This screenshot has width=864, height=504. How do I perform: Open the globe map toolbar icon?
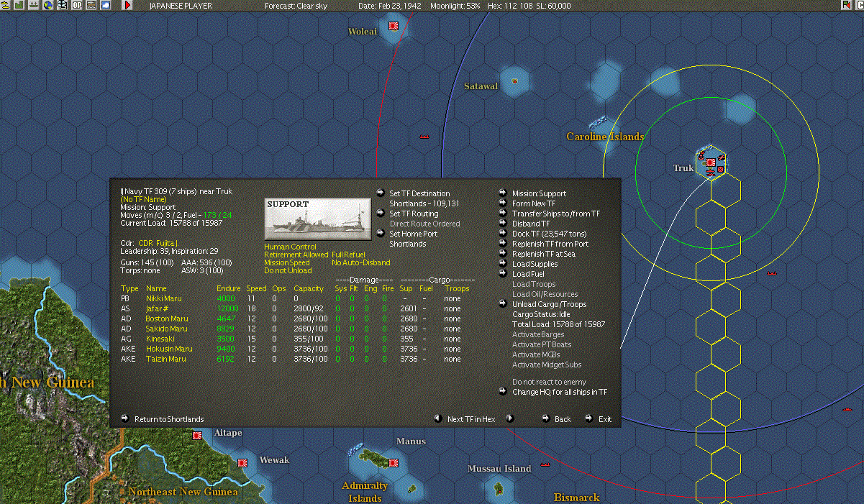pyautogui.click(x=47, y=5)
